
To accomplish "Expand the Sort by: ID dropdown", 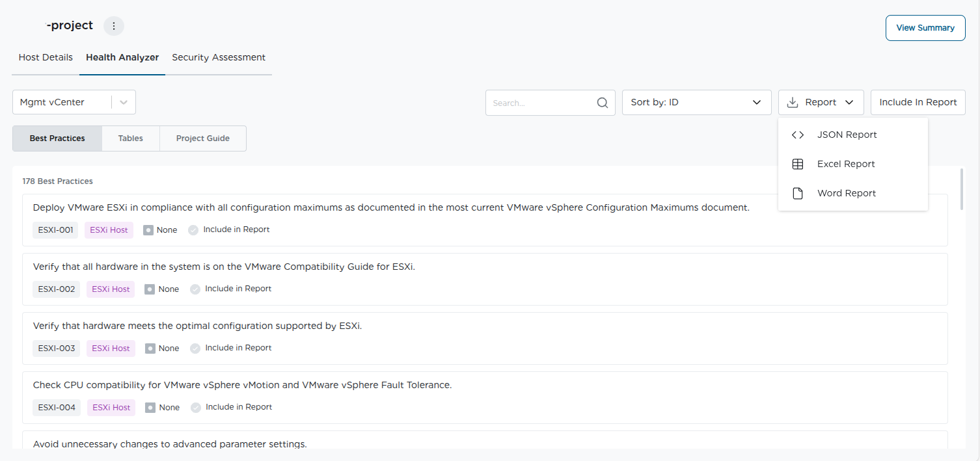I will click(x=756, y=102).
